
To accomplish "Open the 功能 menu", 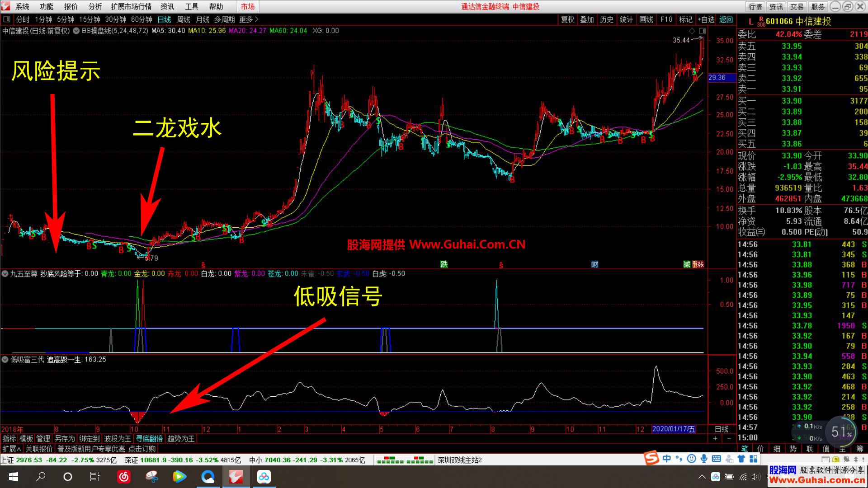I will click(47, 6).
